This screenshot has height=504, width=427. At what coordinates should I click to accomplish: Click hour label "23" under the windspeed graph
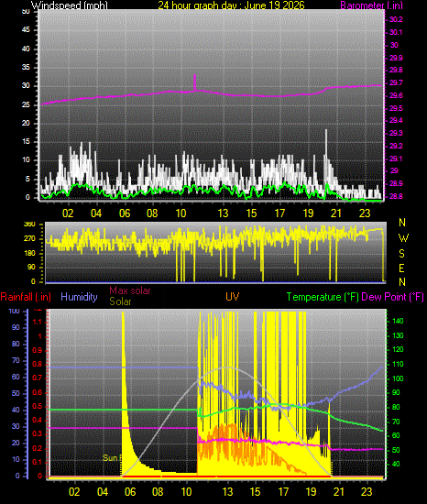click(365, 214)
